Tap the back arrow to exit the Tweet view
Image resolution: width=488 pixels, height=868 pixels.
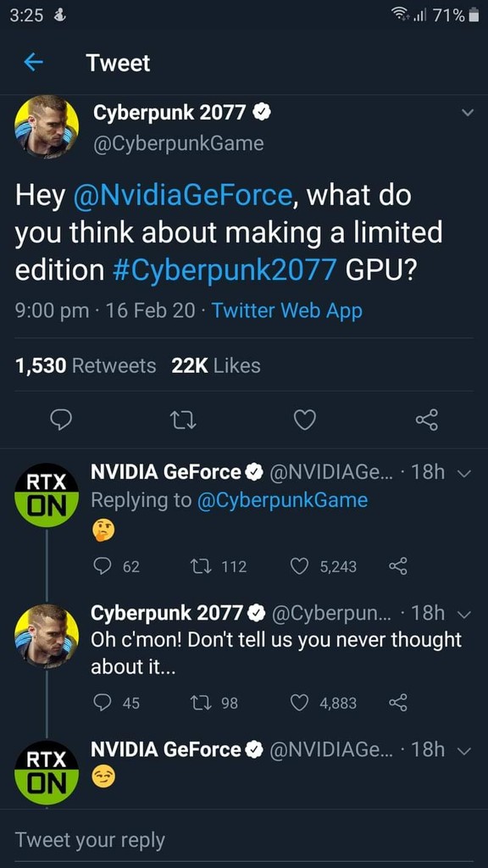(x=31, y=63)
